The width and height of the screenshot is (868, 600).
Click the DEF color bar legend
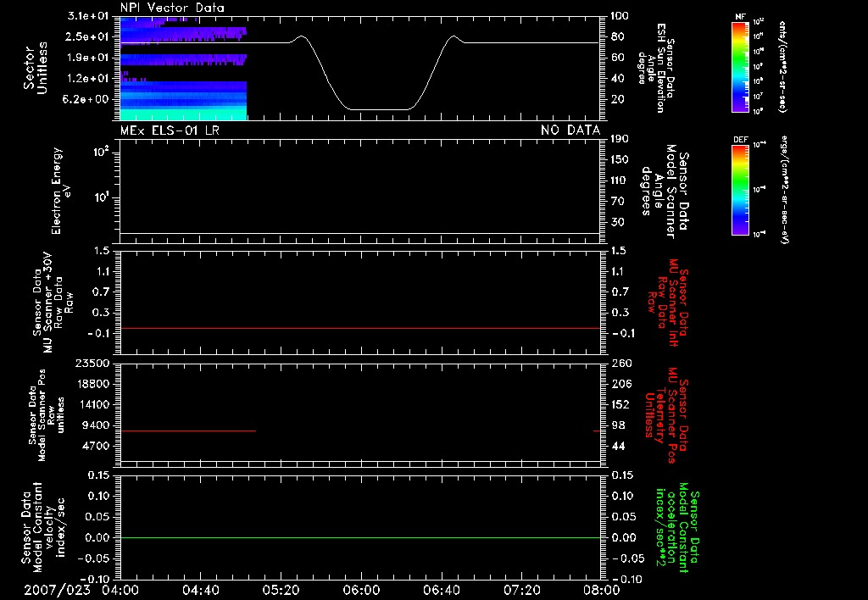click(740, 191)
